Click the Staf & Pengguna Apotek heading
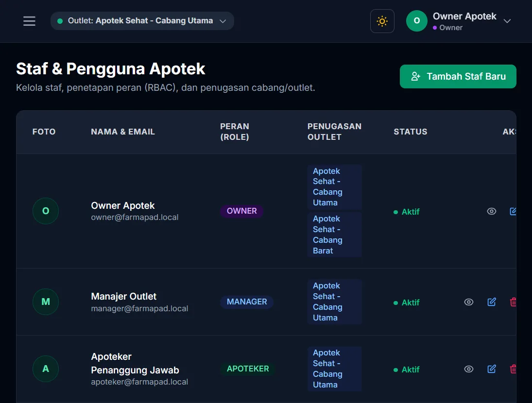This screenshot has width=532, height=403. [111, 69]
